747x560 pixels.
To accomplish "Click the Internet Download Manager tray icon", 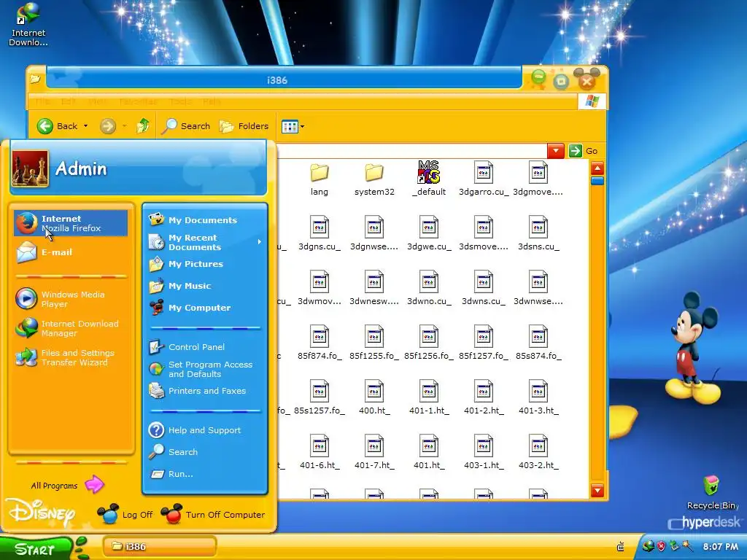I will click(648, 546).
